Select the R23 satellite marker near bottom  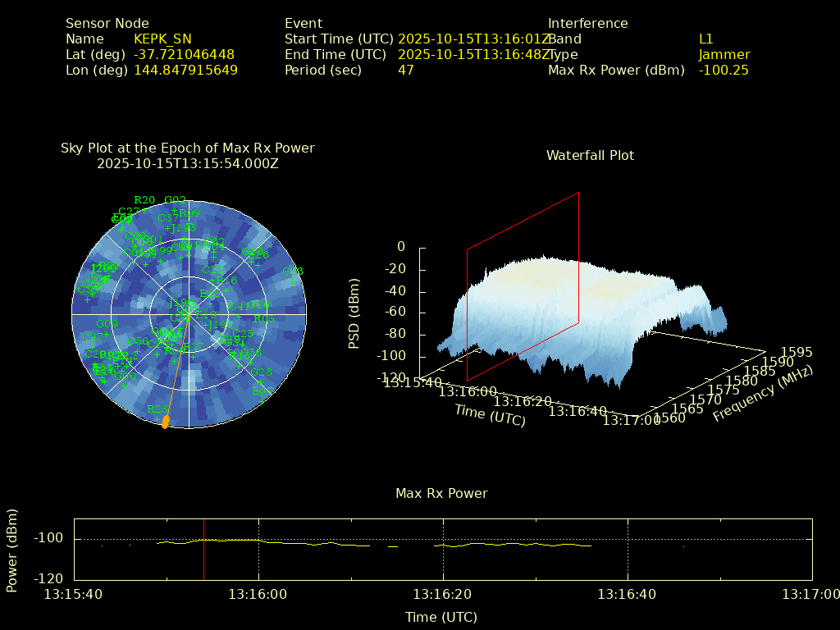157,409
